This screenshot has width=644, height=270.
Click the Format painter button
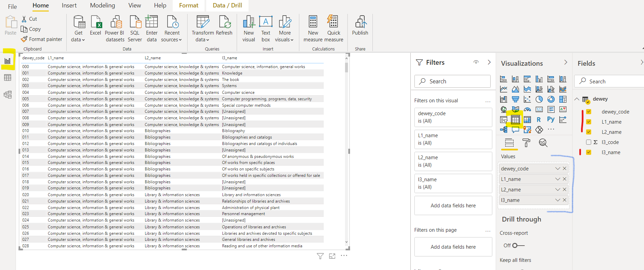pyautogui.click(x=42, y=39)
